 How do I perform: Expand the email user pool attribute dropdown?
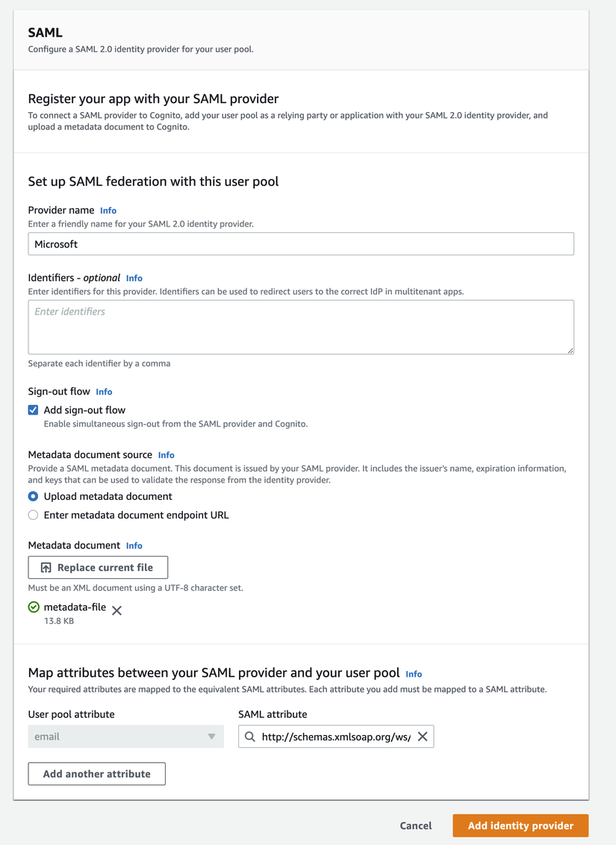(125, 737)
